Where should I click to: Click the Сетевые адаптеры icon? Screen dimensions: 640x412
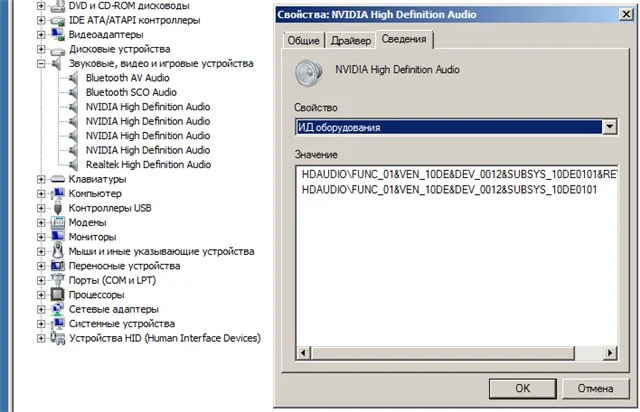(58, 309)
